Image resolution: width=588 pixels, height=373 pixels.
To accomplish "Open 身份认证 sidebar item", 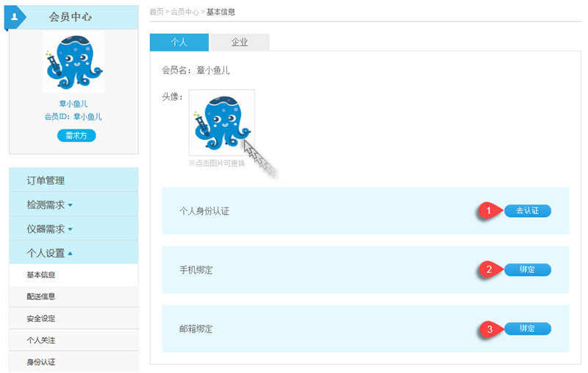I will click(41, 362).
